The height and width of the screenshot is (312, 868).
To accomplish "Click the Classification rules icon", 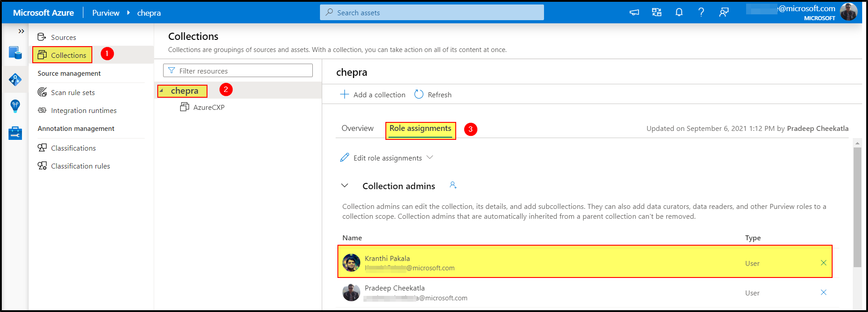I will coord(42,165).
